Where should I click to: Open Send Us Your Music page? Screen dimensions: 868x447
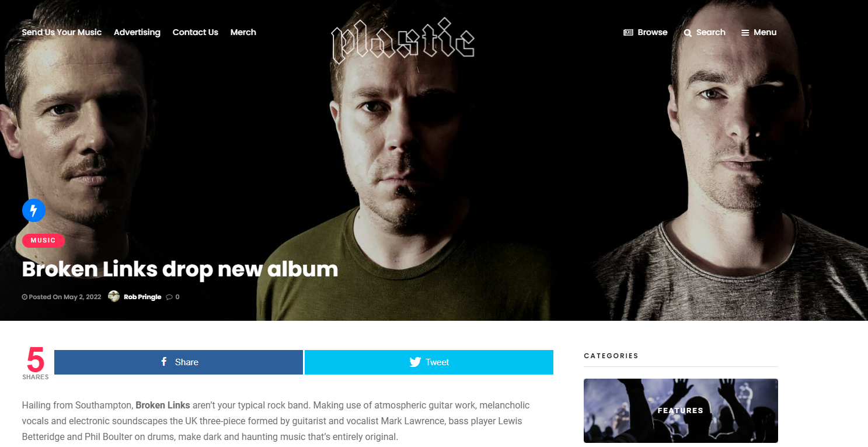tap(62, 32)
